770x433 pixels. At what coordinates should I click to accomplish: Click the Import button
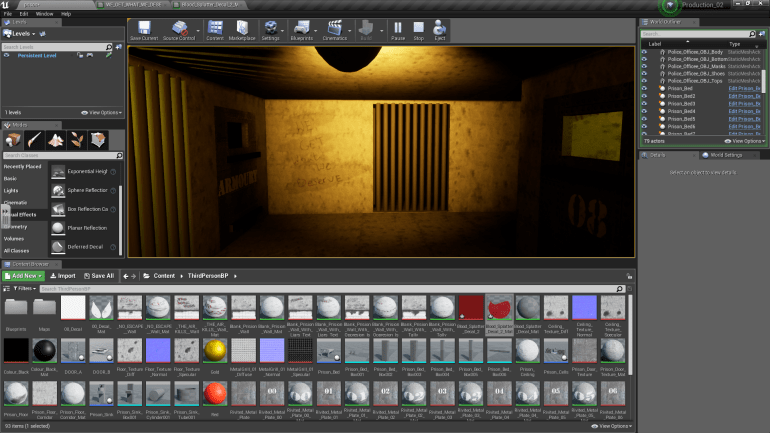[63, 276]
